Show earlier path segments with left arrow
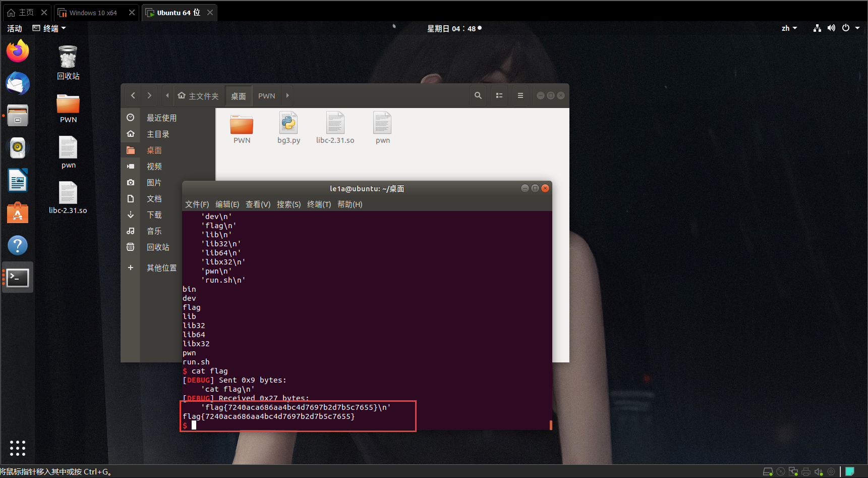Image resolution: width=868 pixels, height=478 pixels. [x=167, y=95]
